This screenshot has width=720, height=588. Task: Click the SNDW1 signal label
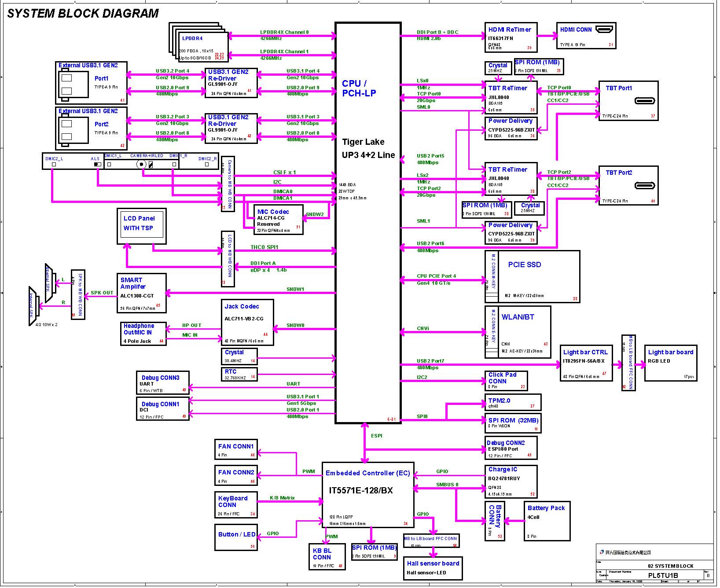[x=295, y=289]
